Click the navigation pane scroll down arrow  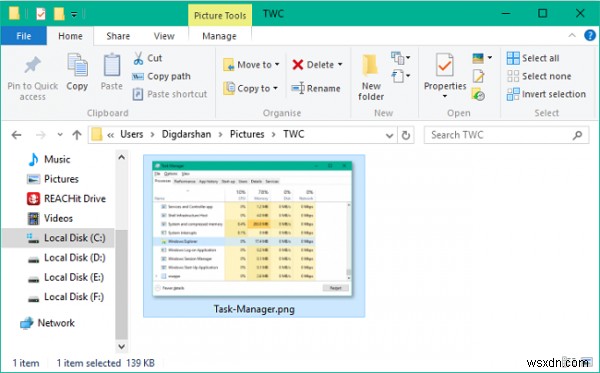click(x=122, y=347)
